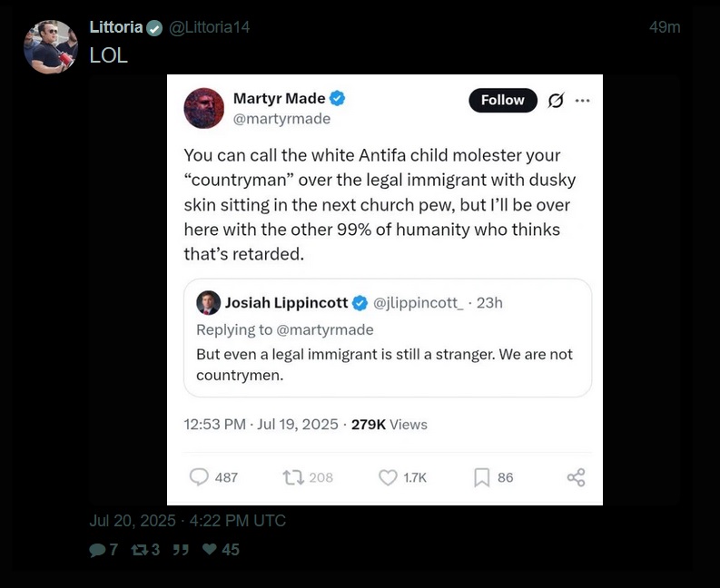Screen dimensions: 720x588
Task: Like Littoria's post with 45 likes
Action: point(209,550)
